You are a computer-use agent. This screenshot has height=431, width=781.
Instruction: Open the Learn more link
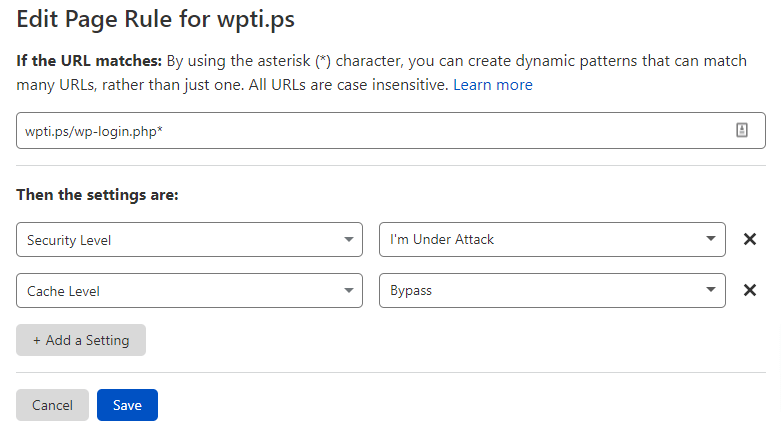pyautogui.click(x=493, y=85)
